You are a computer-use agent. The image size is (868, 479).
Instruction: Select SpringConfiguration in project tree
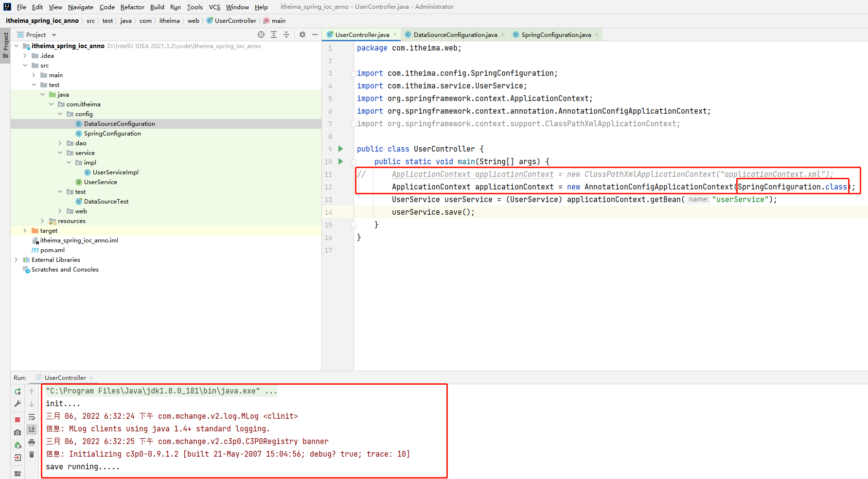pos(112,133)
